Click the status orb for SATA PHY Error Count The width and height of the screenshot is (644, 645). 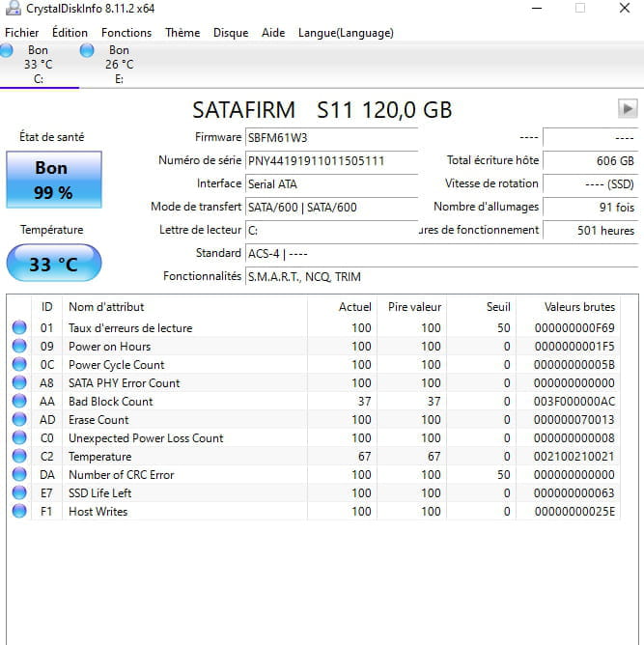tap(19, 382)
